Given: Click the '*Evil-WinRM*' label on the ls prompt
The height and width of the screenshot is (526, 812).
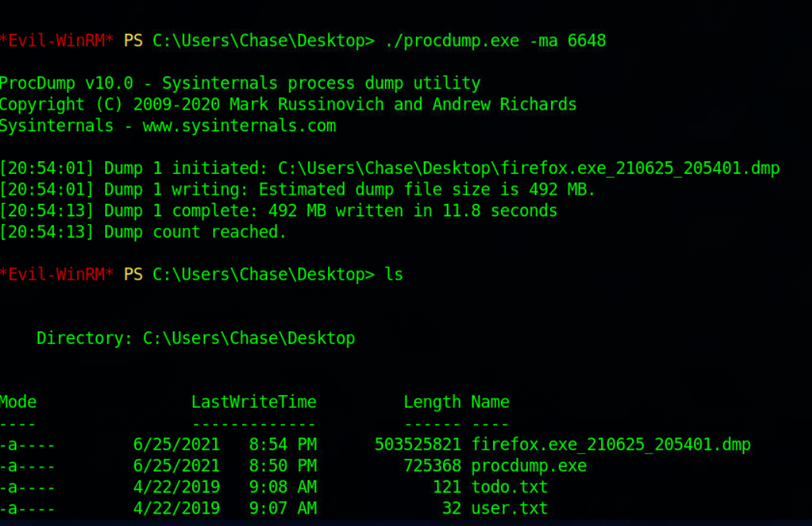Looking at the screenshot, I should click(x=57, y=274).
